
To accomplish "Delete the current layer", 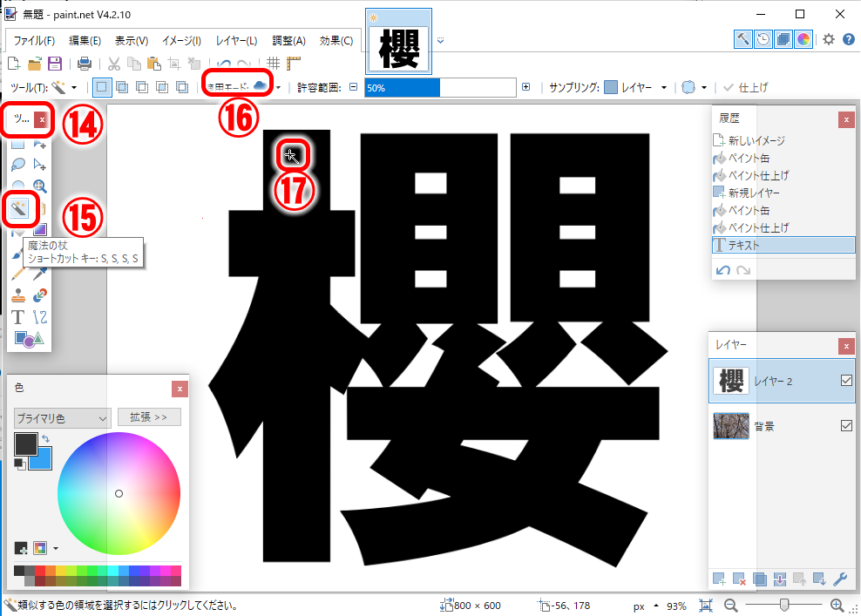I will click(739, 579).
